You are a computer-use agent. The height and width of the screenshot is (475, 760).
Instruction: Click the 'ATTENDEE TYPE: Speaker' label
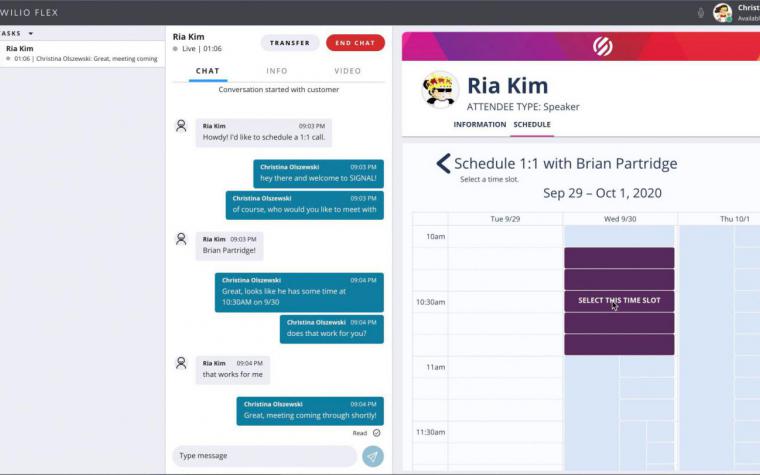(x=523, y=107)
